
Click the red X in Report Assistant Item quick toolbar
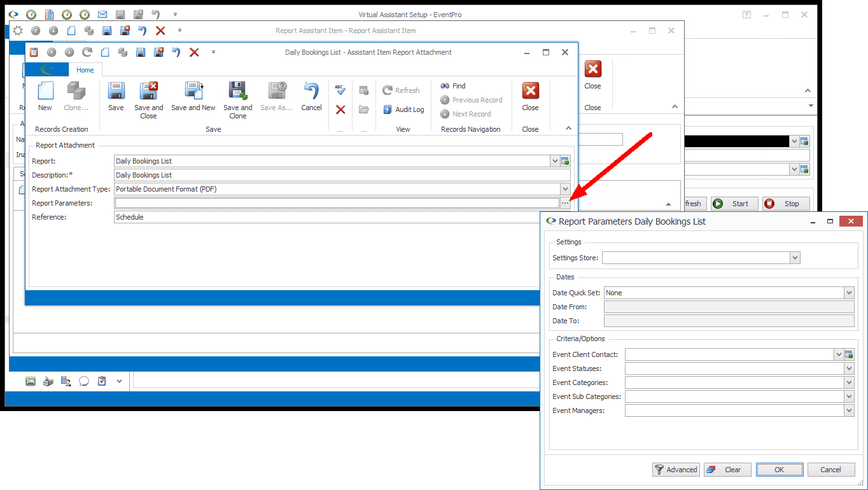(x=160, y=30)
